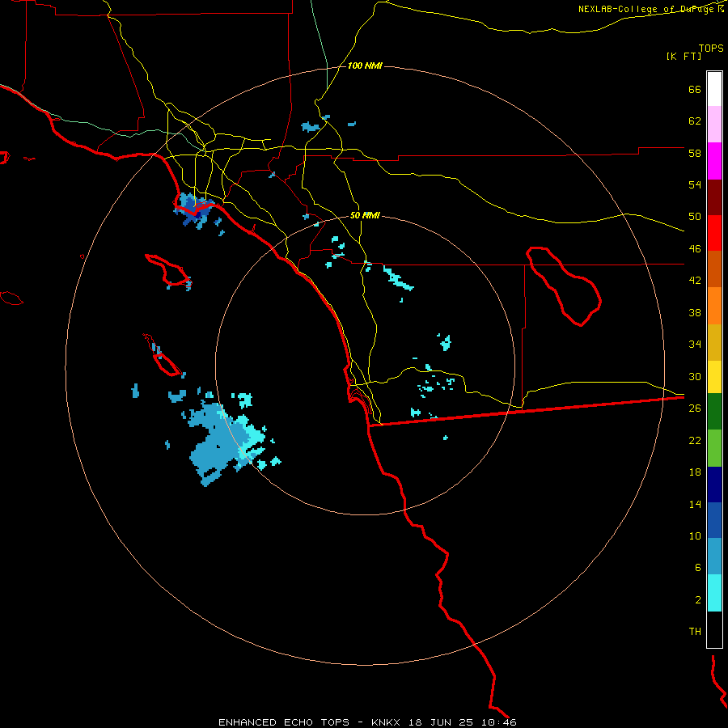Click the bright orange legend swatch
This screenshot has width=728, height=728.
coord(714,306)
